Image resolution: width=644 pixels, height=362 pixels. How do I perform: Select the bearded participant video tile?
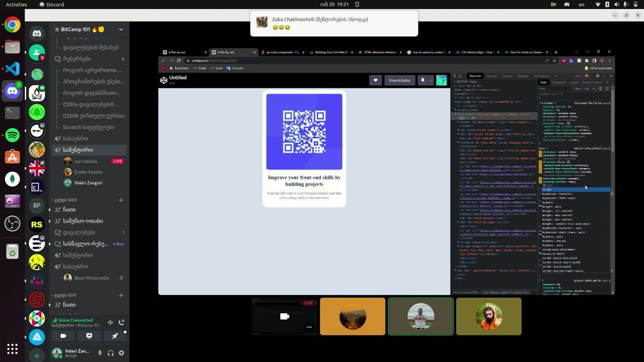point(489,316)
